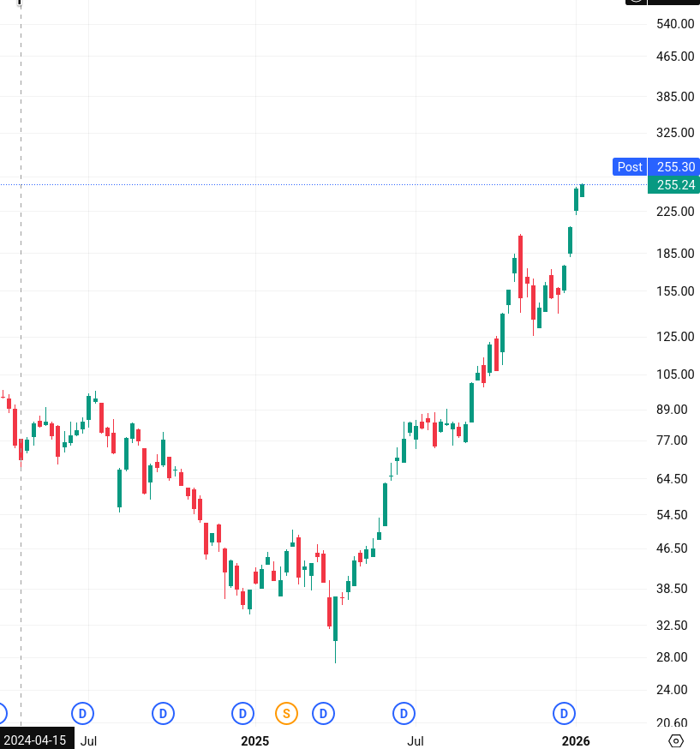Image resolution: width=700 pixels, height=749 pixels.
Task: Click the 2026 label on time axis
Action: (576, 740)
